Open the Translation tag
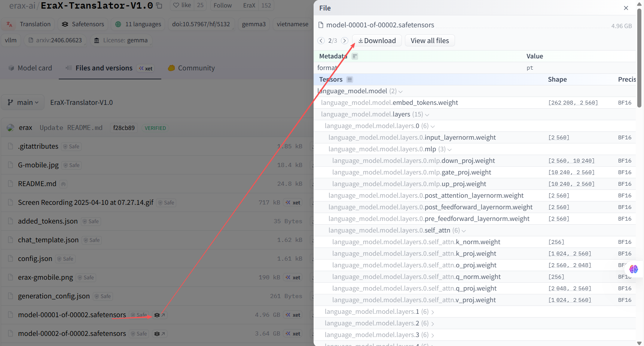The image size is (644, 346). (x=28, y=24)
